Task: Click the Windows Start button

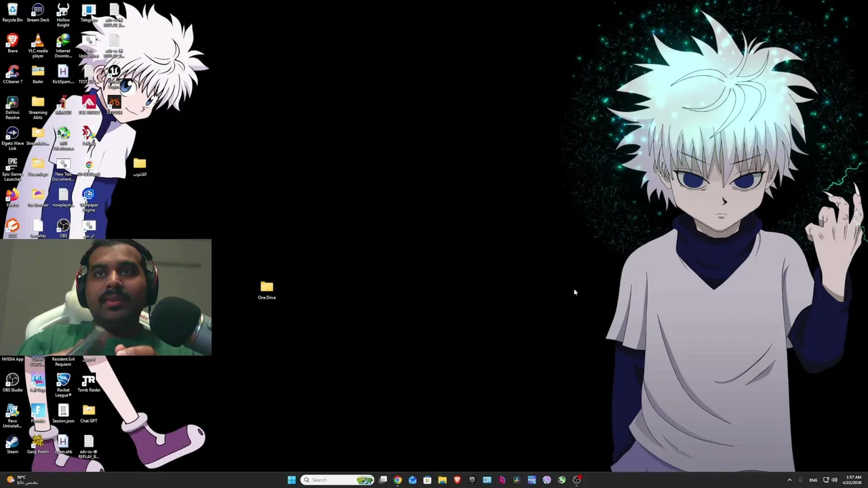Action: [x=292, y=480]
